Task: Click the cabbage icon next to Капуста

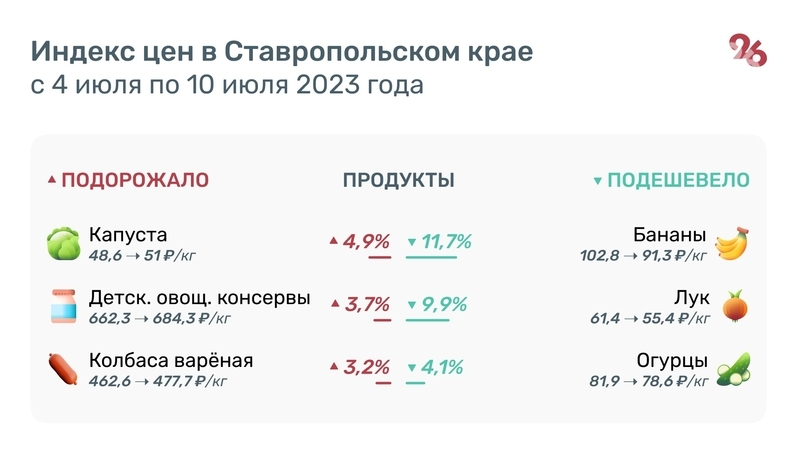Action: (x=63, y=244)
